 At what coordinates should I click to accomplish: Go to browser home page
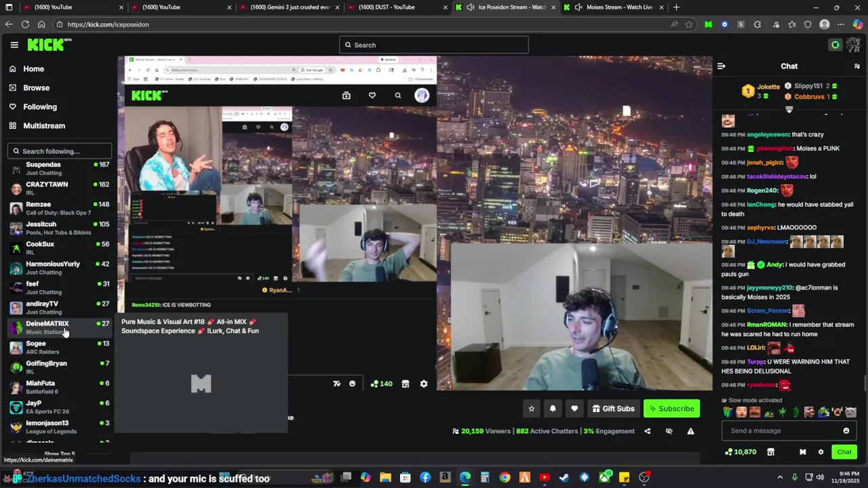41,24
